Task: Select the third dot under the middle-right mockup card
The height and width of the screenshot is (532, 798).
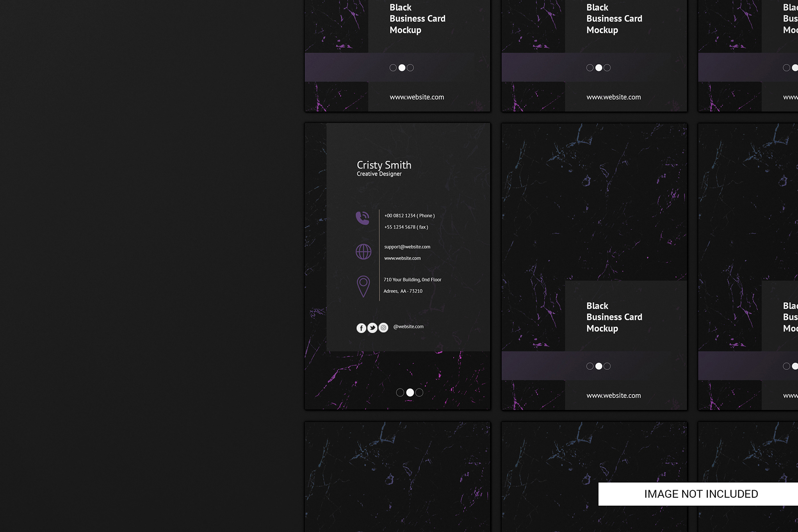Action: [607, 366]
